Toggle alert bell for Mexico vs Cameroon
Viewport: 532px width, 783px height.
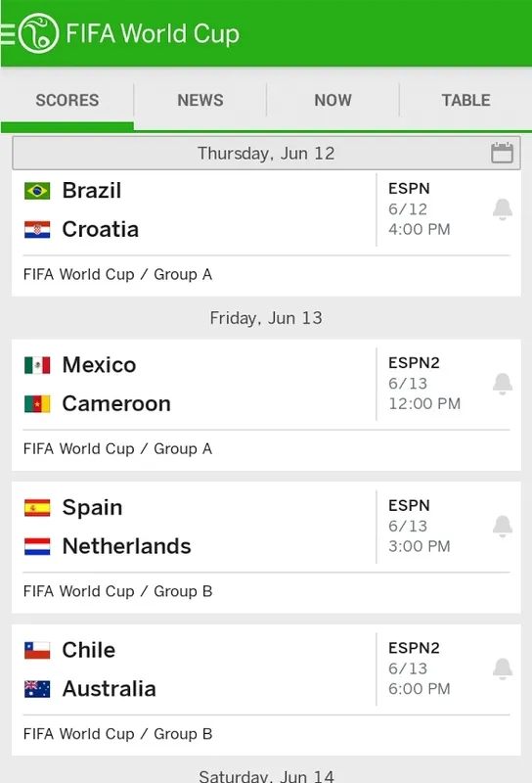coord(503,384)
